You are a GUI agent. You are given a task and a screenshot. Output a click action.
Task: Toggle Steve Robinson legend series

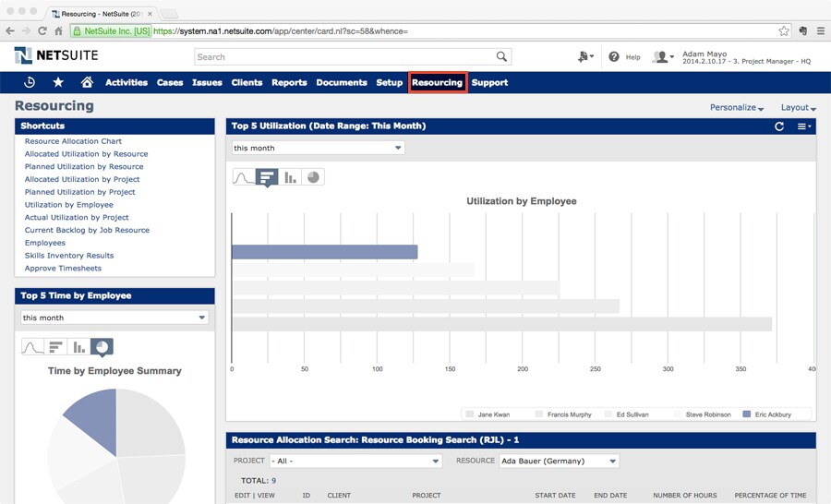703,414
